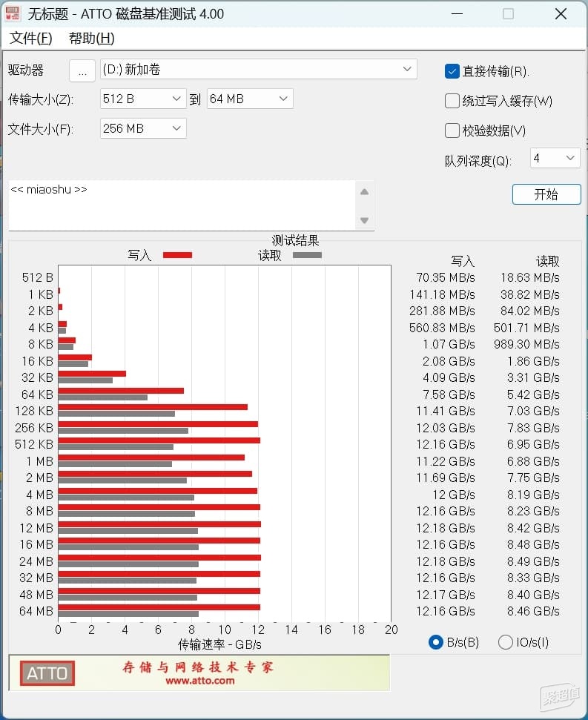Click the 18.63 MB/s read value
This screenshot has height=720, width=588.
coord(530,278)
